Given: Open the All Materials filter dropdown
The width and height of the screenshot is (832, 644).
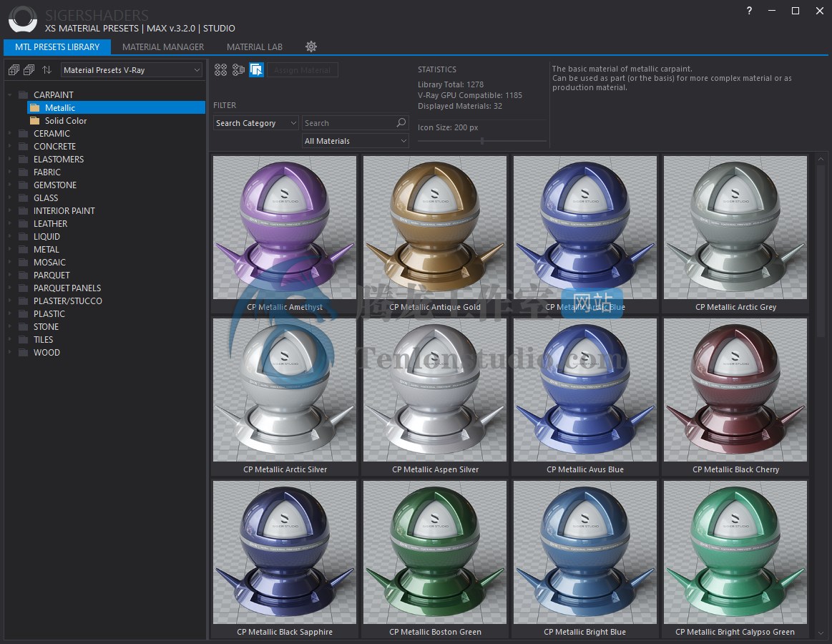Looking at the screenshot, I should 355,141.
